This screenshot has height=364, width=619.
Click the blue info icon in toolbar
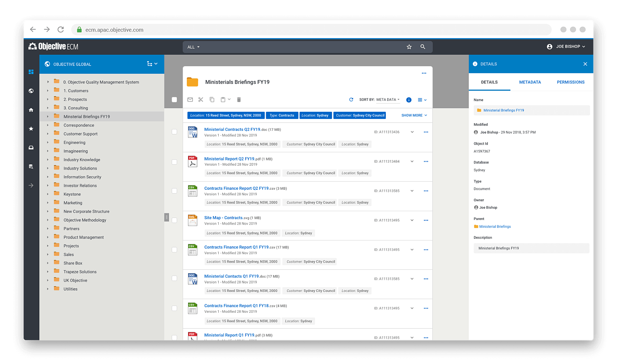tap(409, 100)
